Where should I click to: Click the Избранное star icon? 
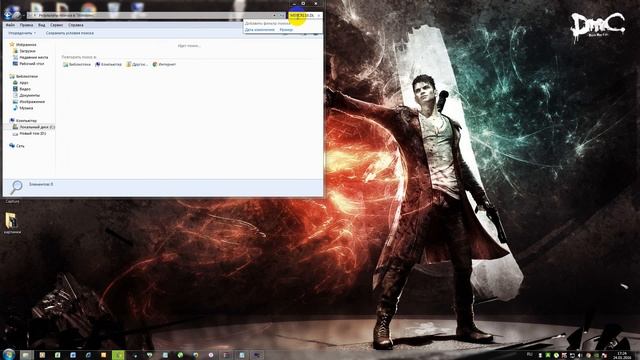[12, 44]
